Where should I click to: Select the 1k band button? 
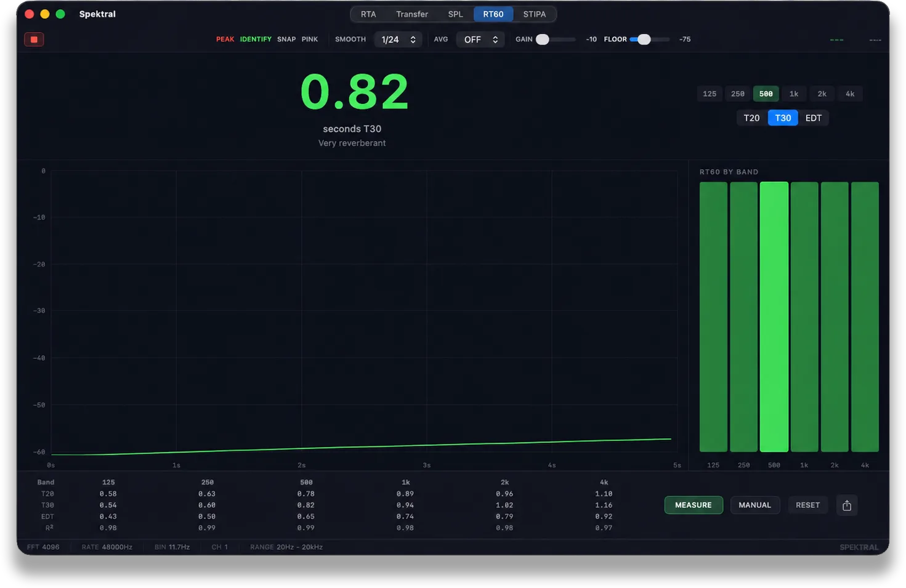tap(794, 94)
